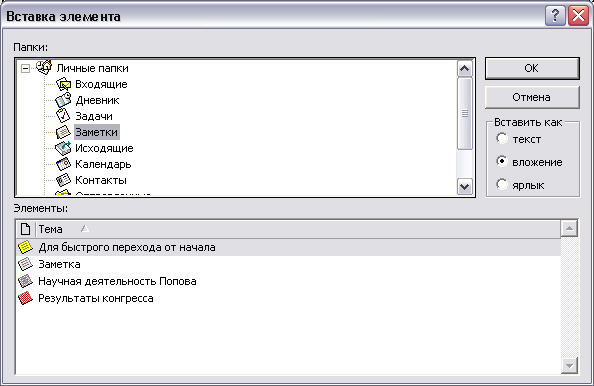Click items list scrollbar up arrow

click(569, 228)
